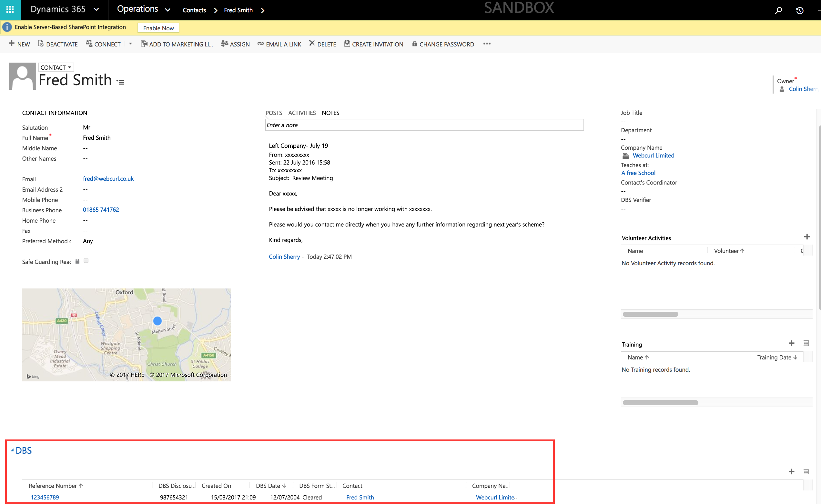Click the Email a Link icon
This screenshot has width=821, height=504.
coord(261,43)
